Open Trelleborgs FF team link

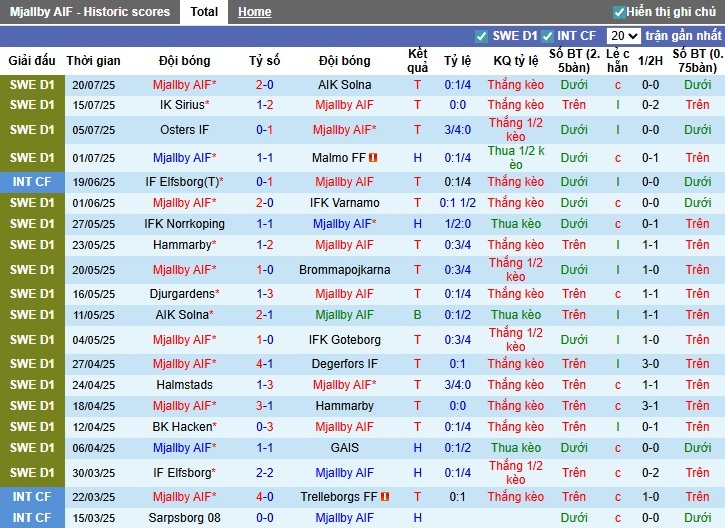339,497
